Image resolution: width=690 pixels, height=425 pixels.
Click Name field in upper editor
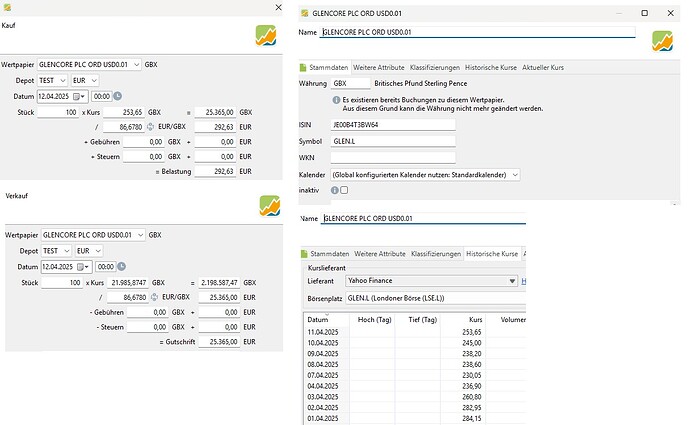(x=477, y=32)
